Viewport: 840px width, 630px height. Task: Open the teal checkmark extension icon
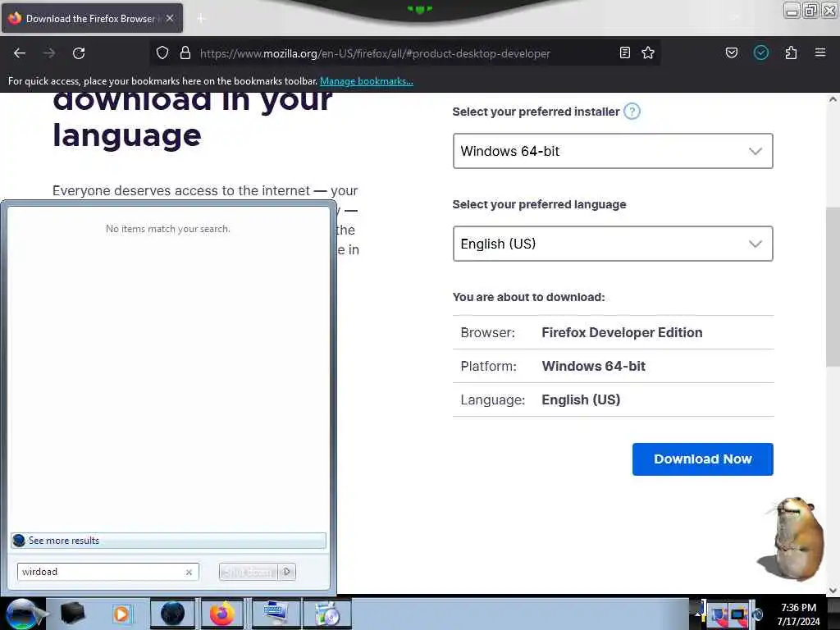761,53
